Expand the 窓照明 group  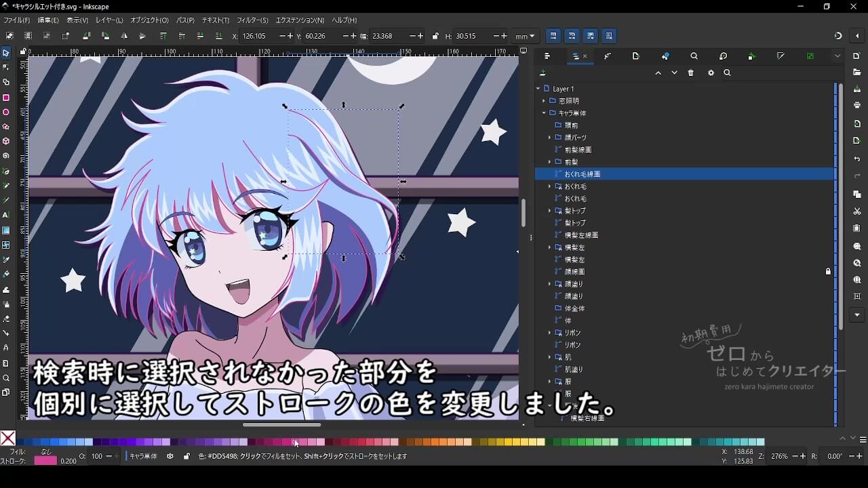click(x=544, y=101)
